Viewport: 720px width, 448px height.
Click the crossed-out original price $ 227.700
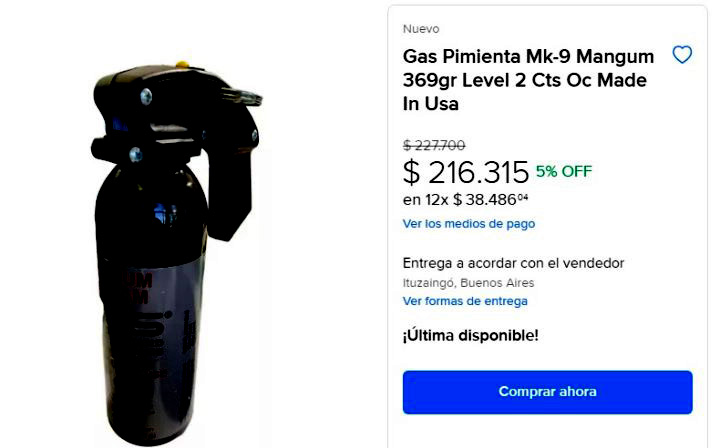tap(434, 146)
